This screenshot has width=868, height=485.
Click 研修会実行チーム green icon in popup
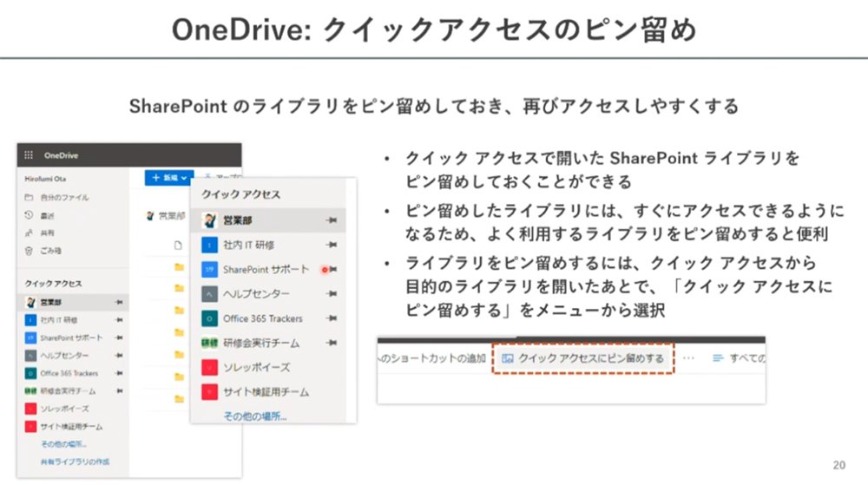209,343
